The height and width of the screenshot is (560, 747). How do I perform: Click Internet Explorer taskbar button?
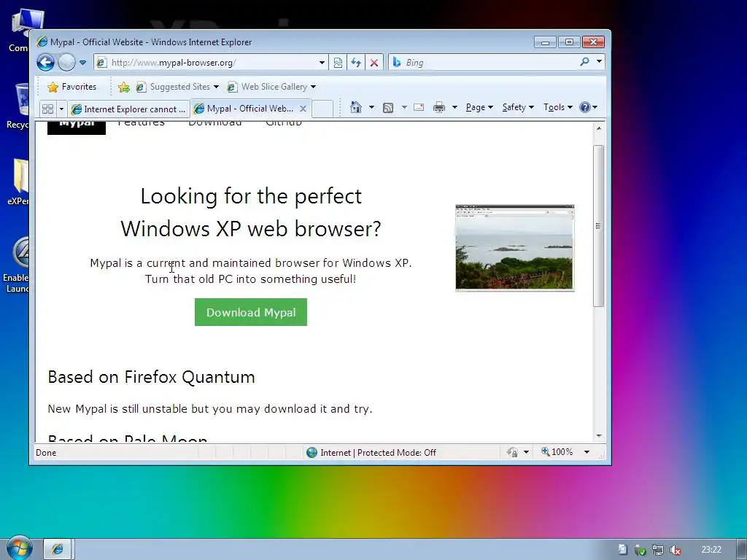(58, 549)
